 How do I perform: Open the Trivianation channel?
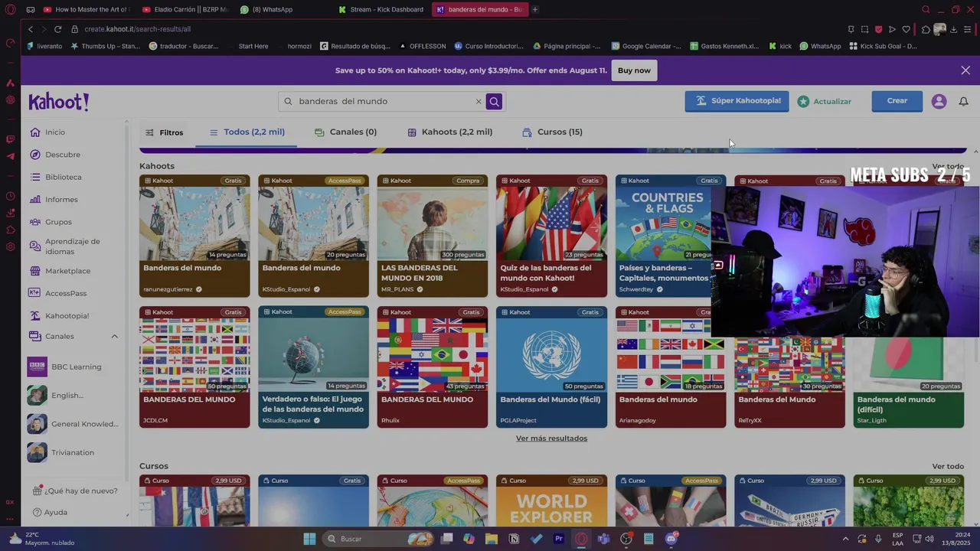(x=73, y=452)
